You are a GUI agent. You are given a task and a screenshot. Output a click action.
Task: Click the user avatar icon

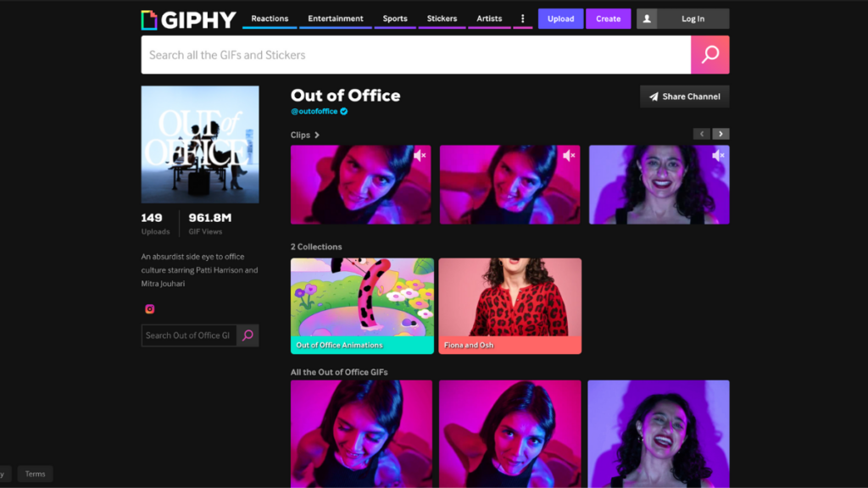647,19
